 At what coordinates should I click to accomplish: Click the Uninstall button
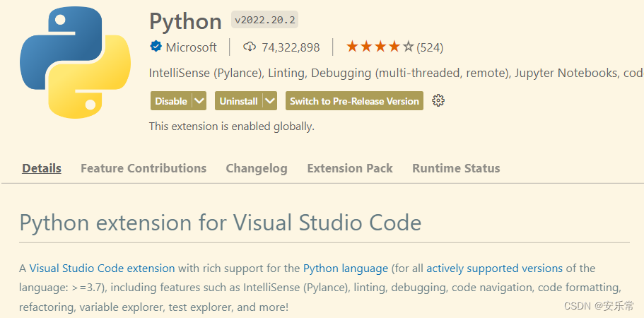pyautogui.click(x=238, y=101)
